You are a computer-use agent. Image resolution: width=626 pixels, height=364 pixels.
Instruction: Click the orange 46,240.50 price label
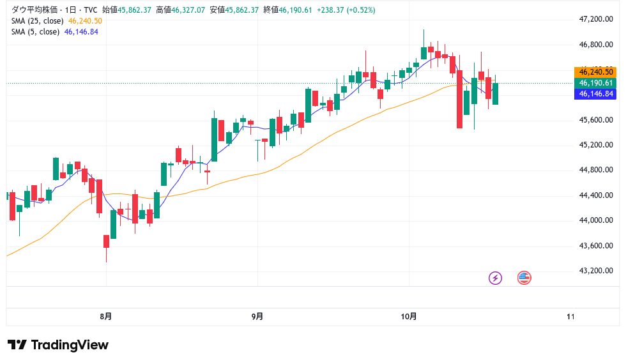tap(595, 72)
